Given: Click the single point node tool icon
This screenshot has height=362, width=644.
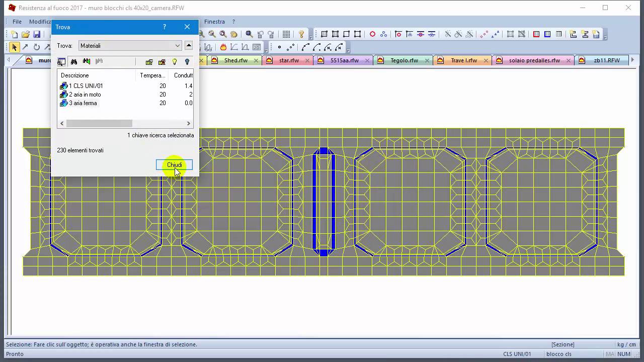Looking at the screenshot, I should coord(279,47).
